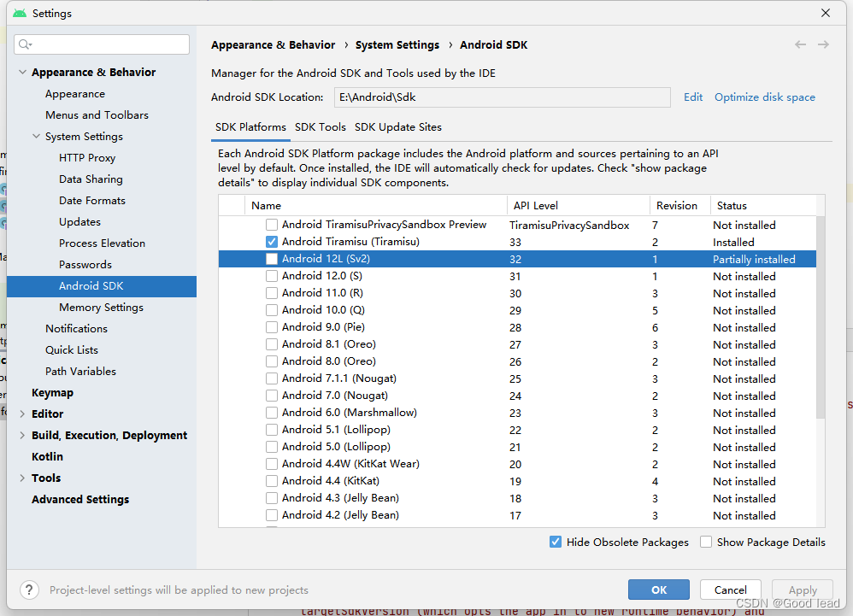Check the Android 12L (Sv2) checkbox
853x616 pixels.
(x=272, y=259)
